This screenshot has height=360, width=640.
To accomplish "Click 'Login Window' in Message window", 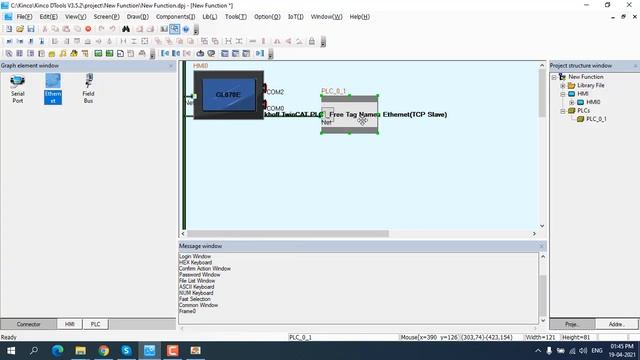I will tap(195, 257).
